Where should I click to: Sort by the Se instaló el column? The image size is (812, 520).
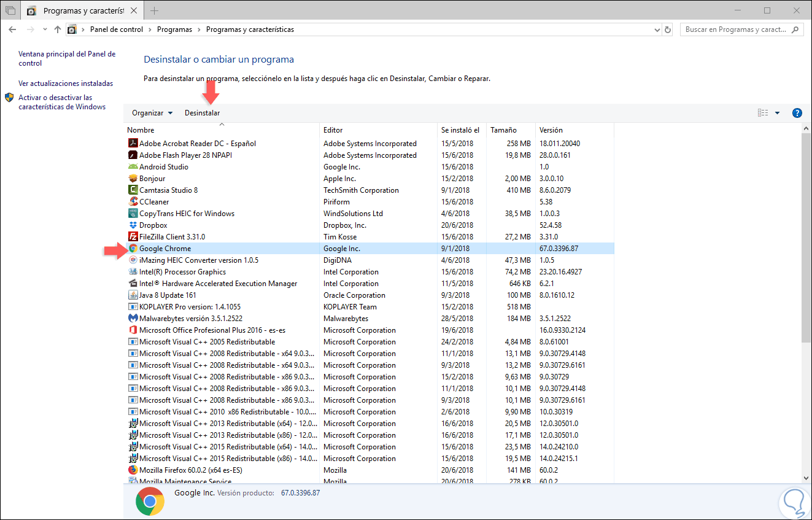coord(462,130)
